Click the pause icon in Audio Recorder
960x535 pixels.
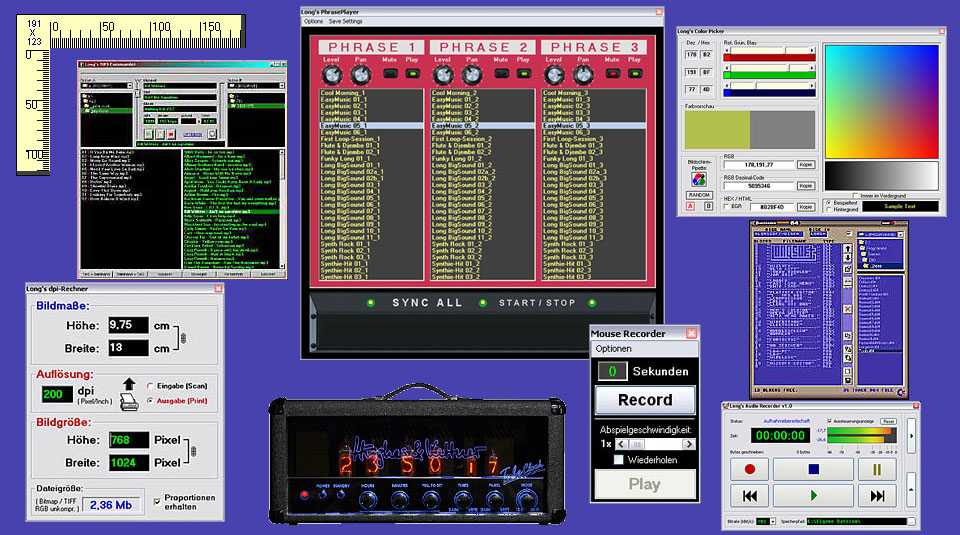click(x=877, y=468)
